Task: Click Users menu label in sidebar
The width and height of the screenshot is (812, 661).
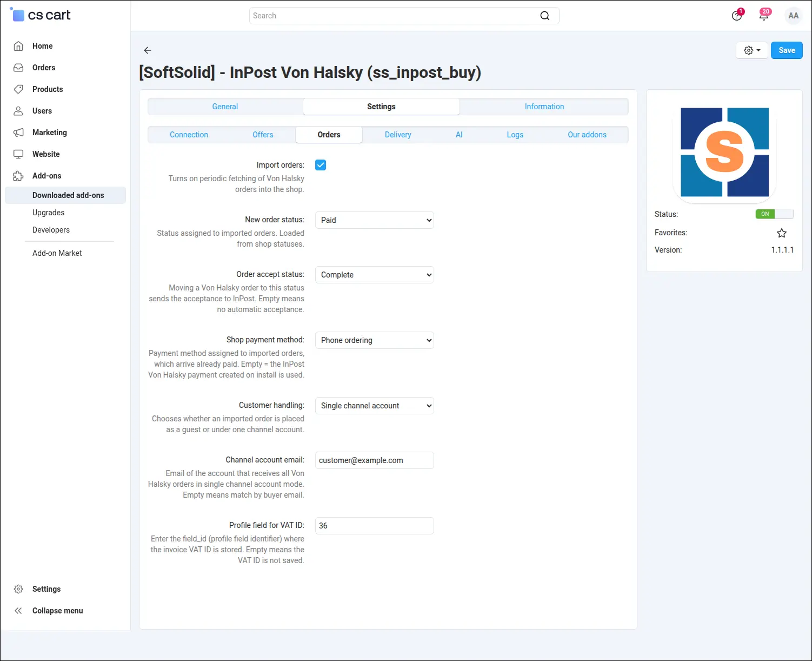Action: click(x=42, y=111)
